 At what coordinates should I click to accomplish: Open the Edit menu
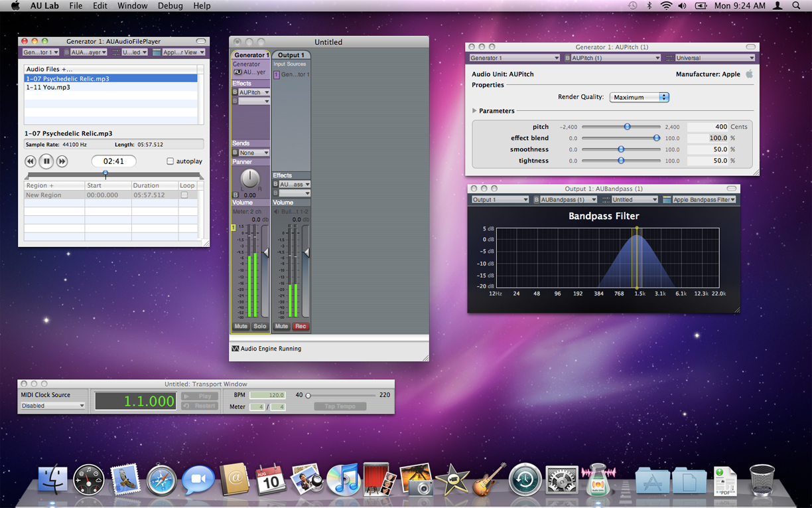point(100,5)
